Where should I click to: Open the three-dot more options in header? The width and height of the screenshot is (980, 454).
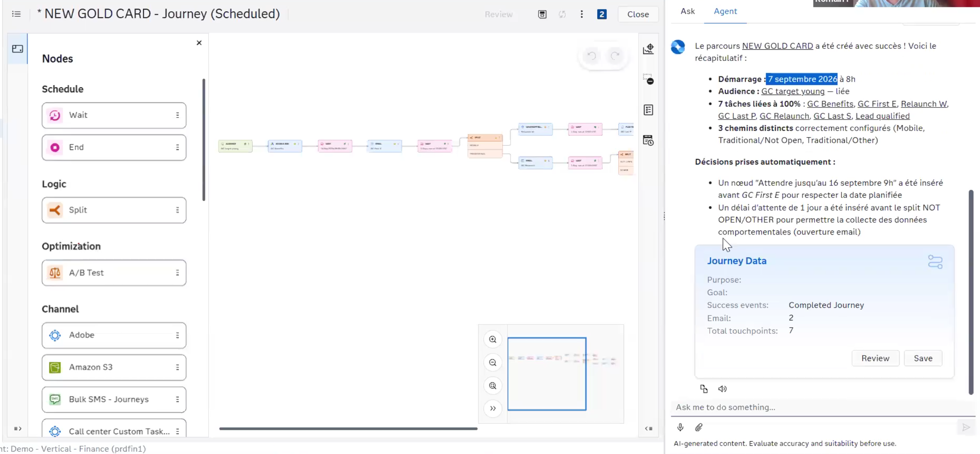tap(582, 14)
